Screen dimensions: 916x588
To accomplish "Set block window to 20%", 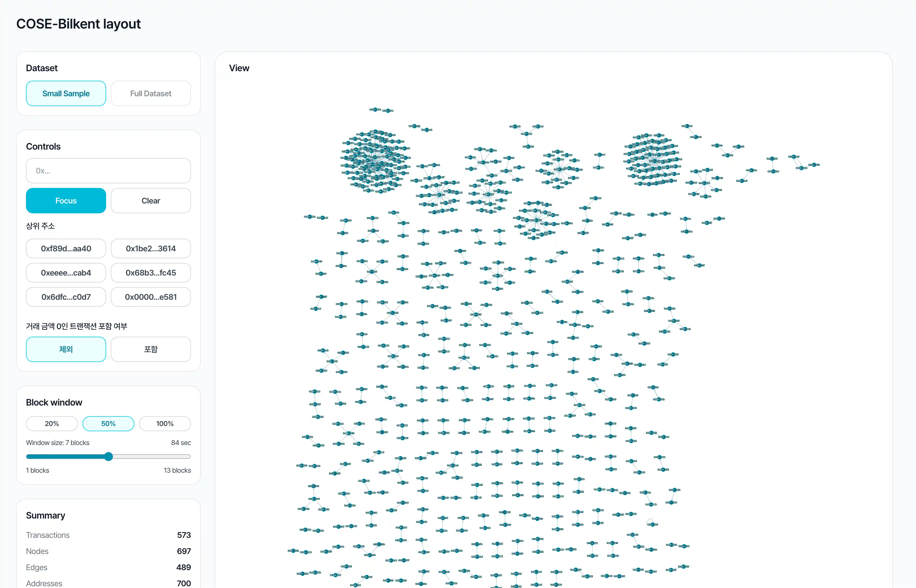I will [x=52, y=423].
